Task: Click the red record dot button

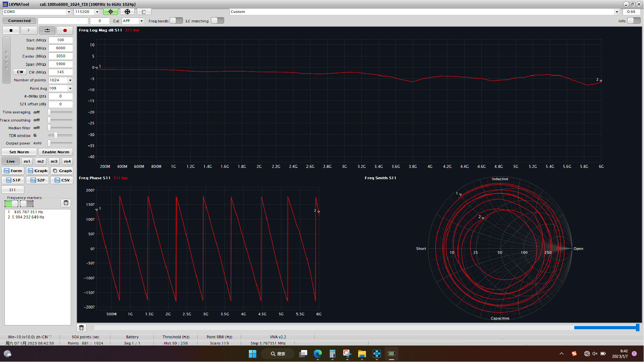Action: tap(65, 30)
